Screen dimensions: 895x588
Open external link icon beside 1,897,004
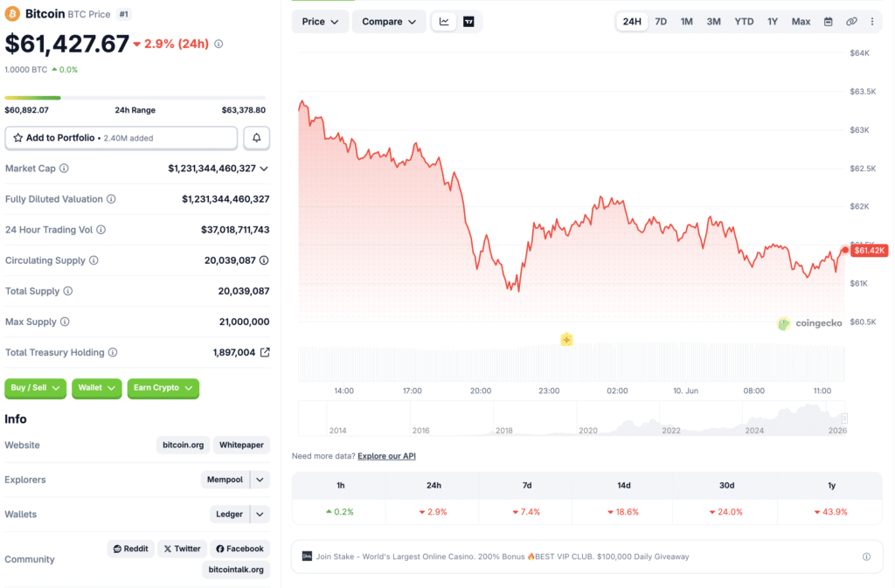[265, 352]
